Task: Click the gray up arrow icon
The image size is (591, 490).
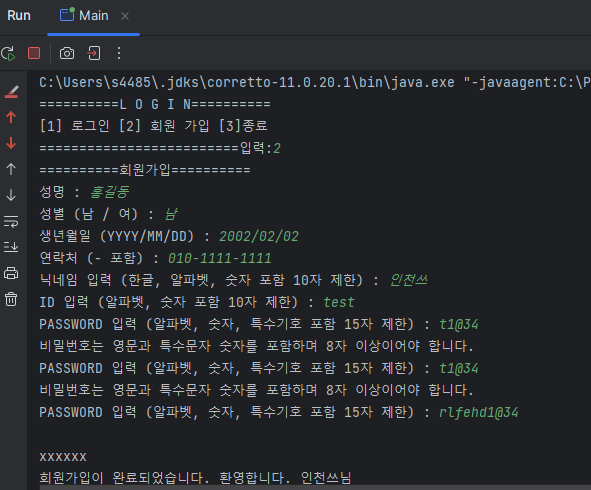Action: tap(11, 169)
